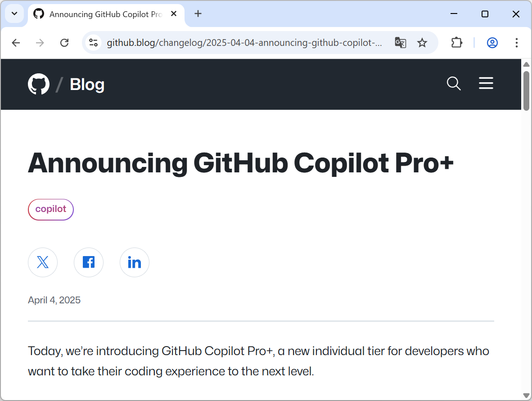Open the hamburger navigation menu
Screen dimensions: 532x401
click(486, 84)
